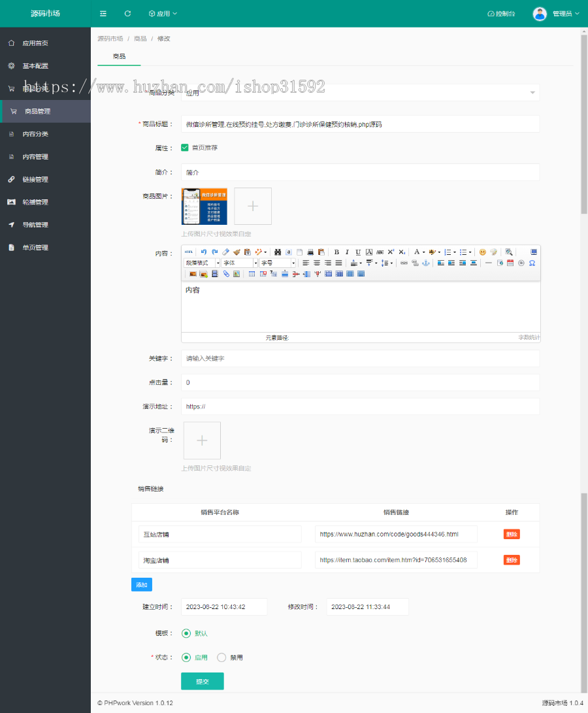Set status to 禁用
Screen dimensions: 588x713
221,657
